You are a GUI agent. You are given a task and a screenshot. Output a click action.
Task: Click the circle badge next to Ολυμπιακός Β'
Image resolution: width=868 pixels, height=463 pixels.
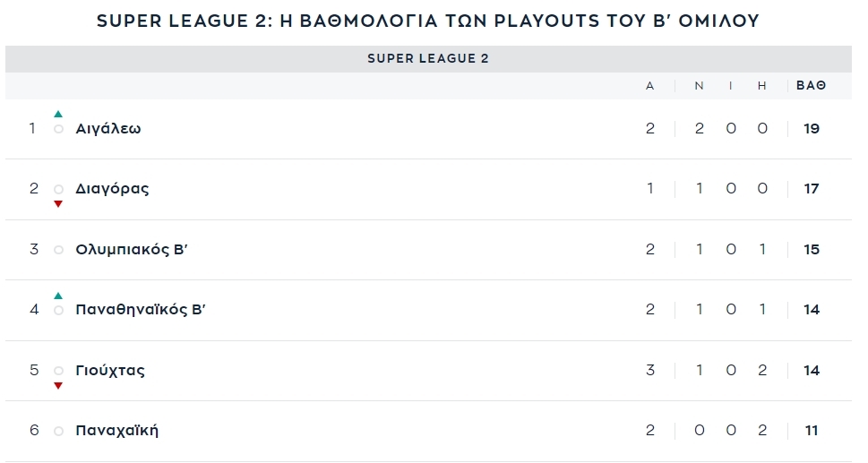(x=58, y=250)
